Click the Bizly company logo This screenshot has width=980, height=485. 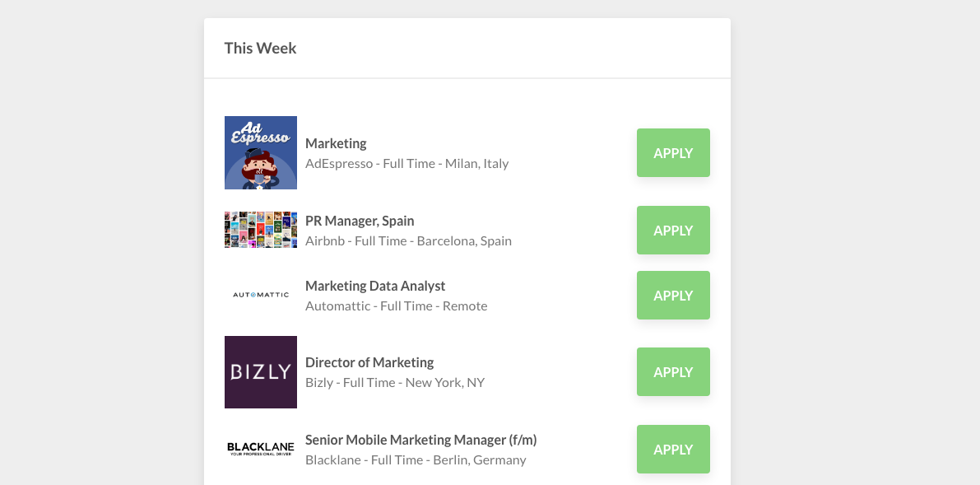coord(260,371)
